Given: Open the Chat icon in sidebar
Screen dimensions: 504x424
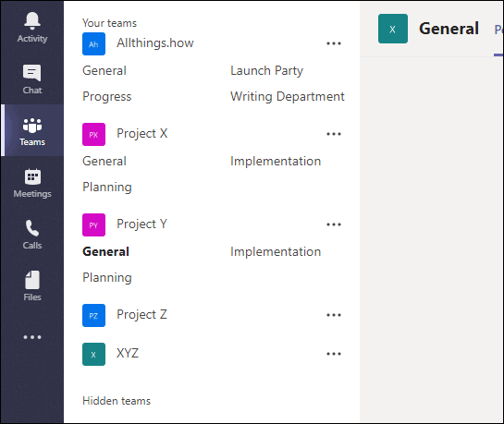Looking at the screenshot, I should coord(31,73).
